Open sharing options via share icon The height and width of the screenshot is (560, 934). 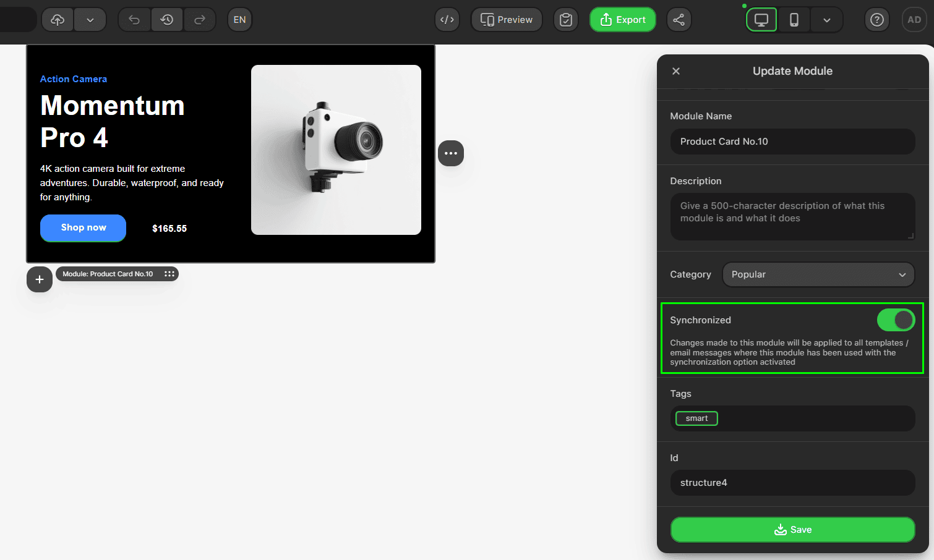click(x=679, y=19)
